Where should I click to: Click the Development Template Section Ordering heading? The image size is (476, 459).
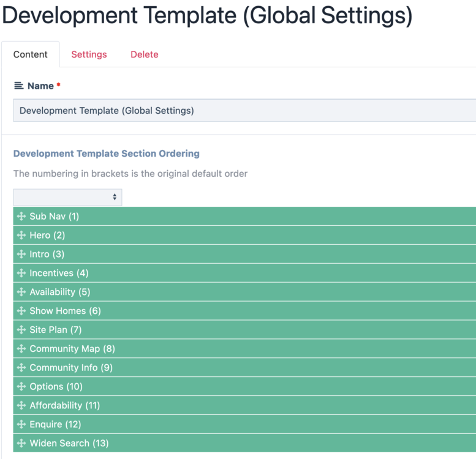[107, 154]
